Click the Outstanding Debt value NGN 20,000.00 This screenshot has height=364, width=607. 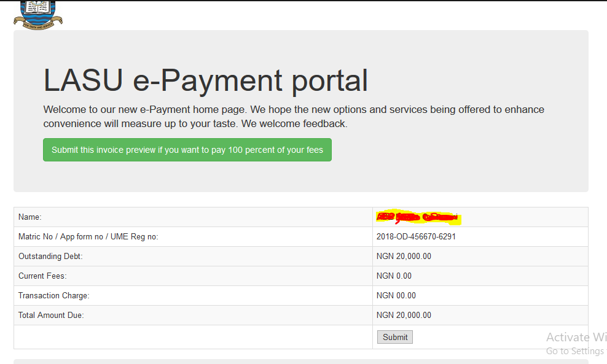pos(404,257)
